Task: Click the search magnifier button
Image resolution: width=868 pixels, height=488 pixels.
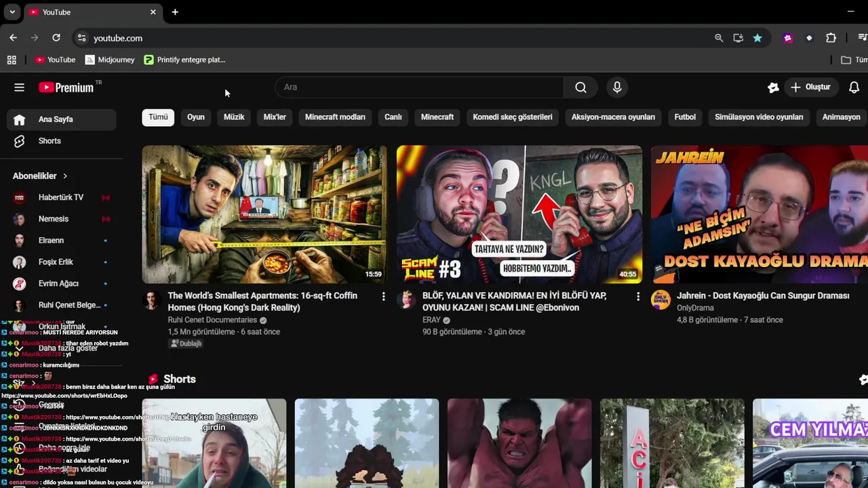Action: point(580,87)
